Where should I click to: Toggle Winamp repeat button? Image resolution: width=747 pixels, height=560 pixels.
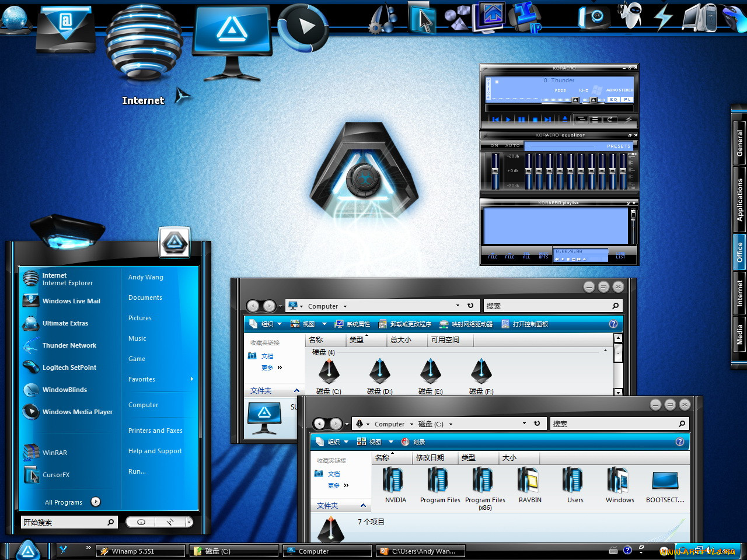click(610, 119)
